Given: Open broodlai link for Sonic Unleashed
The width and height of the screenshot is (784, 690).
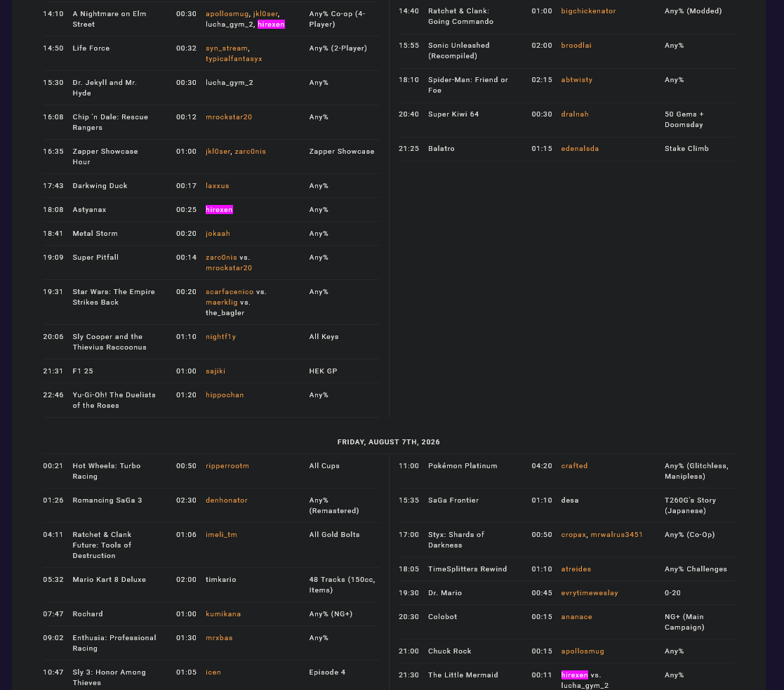Looking at the screenshot, I should pos(576,46).
